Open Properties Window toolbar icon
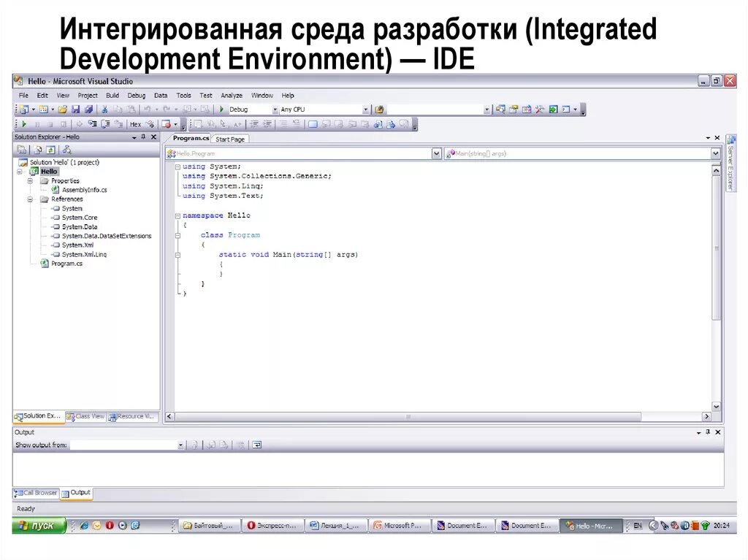Viewport: 748px width, 560px height. click(514, 110)
